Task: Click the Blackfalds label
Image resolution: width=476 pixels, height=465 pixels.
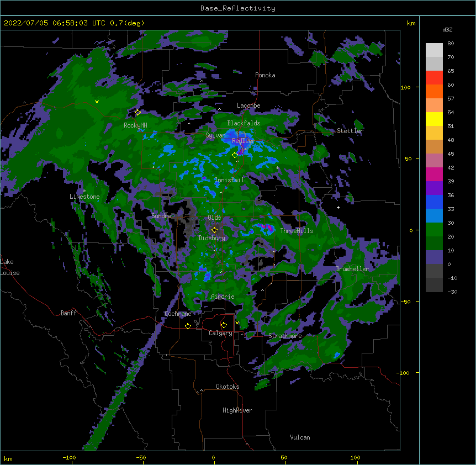Action: (244, 123)
